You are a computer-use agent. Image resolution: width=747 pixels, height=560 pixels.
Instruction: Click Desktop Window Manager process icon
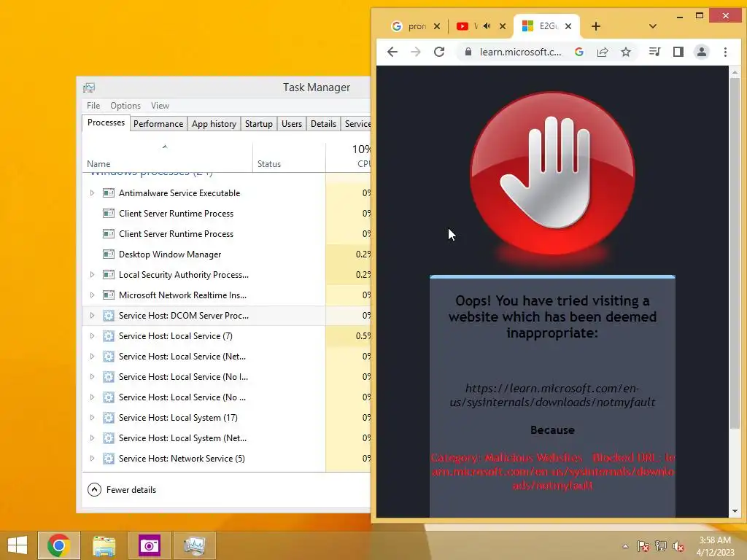(109, 254)
